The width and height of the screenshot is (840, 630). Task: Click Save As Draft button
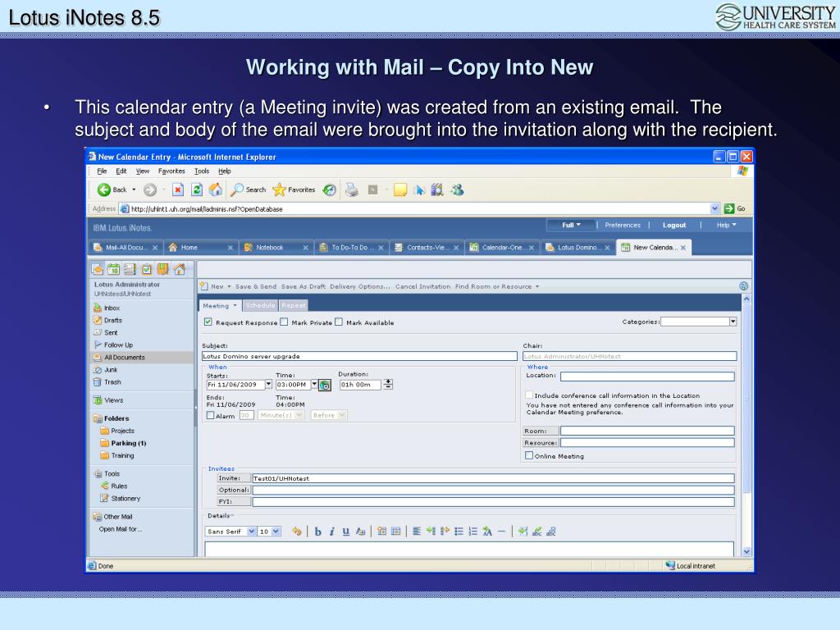point(304,286)
